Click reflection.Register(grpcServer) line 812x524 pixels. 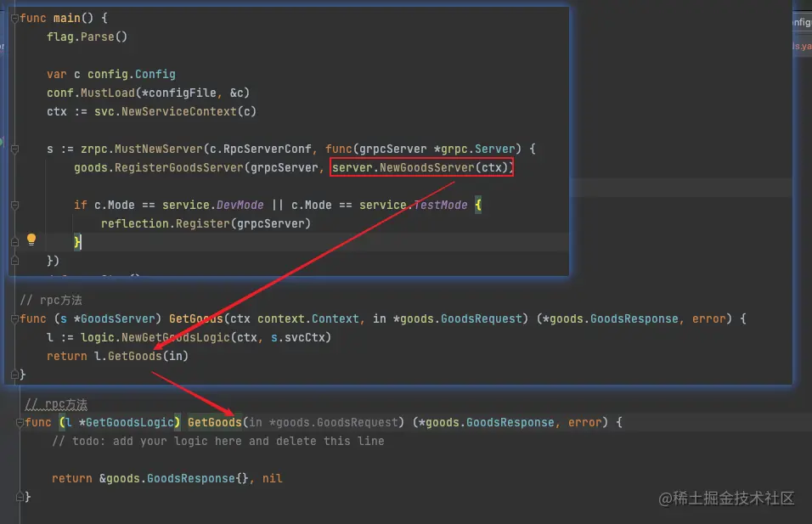pyautogui.click(x=206, y=223)
